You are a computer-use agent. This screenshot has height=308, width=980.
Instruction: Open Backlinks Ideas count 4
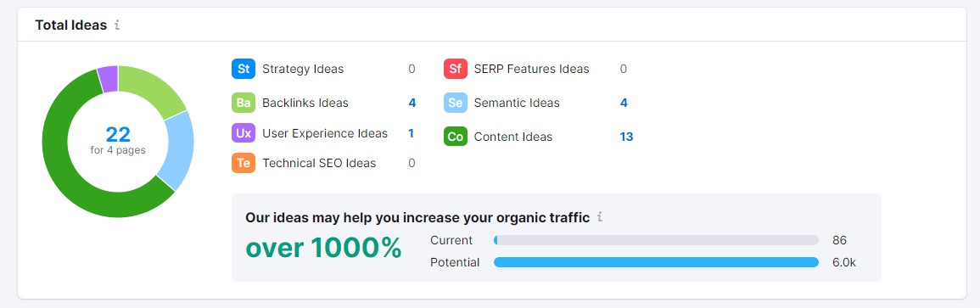point(412,103)
